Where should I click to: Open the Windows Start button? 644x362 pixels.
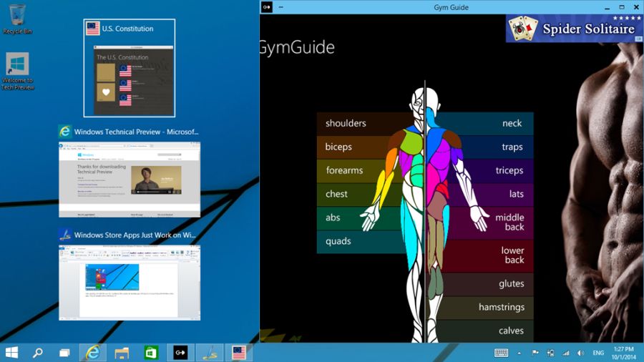(11, 353)
